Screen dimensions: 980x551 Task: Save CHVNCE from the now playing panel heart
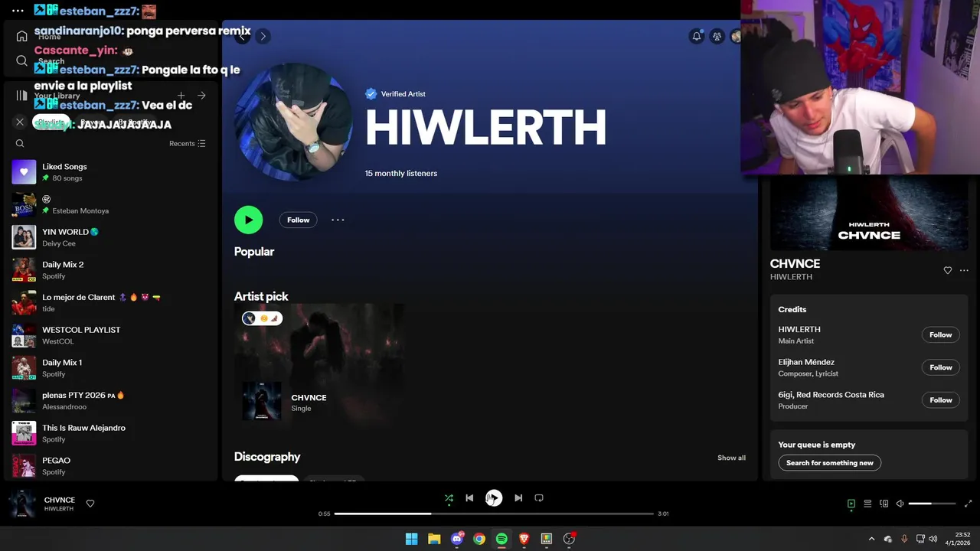(947, 270)
